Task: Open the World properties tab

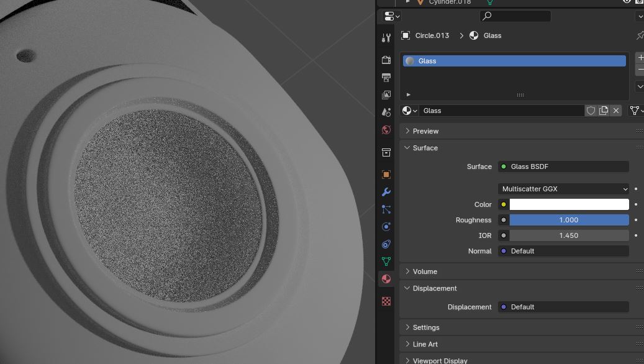Action: pos(386,130)
